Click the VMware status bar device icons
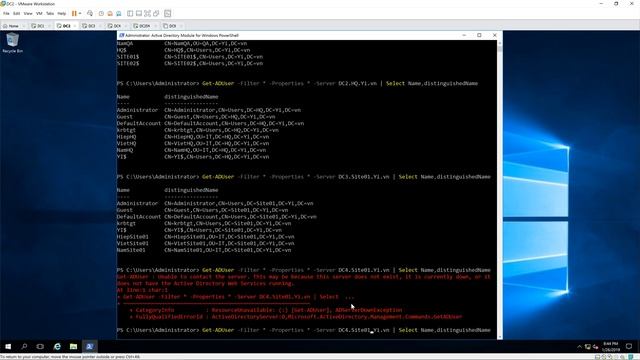640x360 pixels. [x=614, y=357]
